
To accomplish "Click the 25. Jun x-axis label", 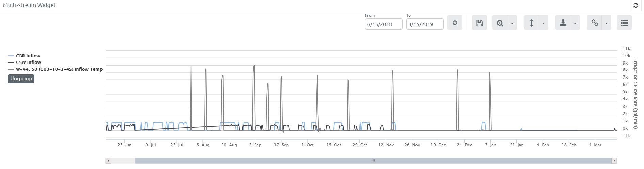I will 124,145.
